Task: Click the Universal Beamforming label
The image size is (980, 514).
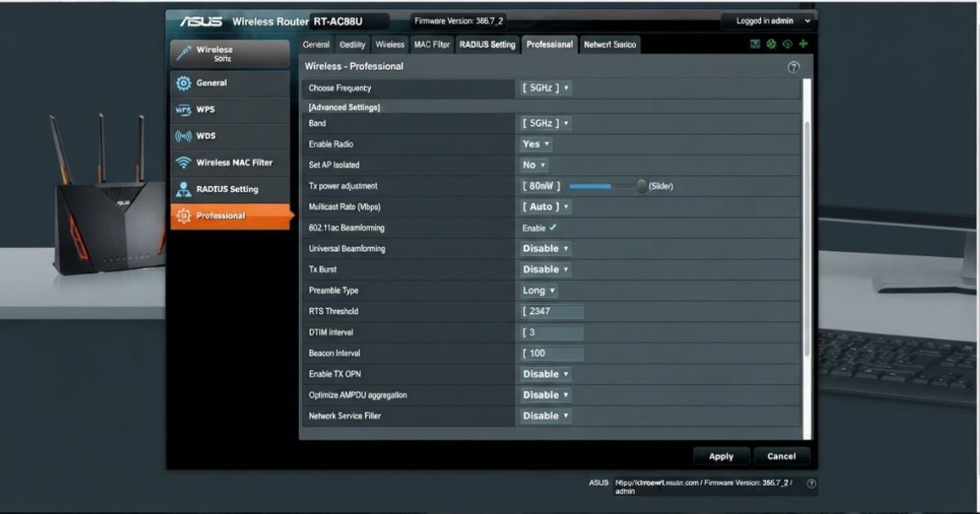Action: click(347, 249)
